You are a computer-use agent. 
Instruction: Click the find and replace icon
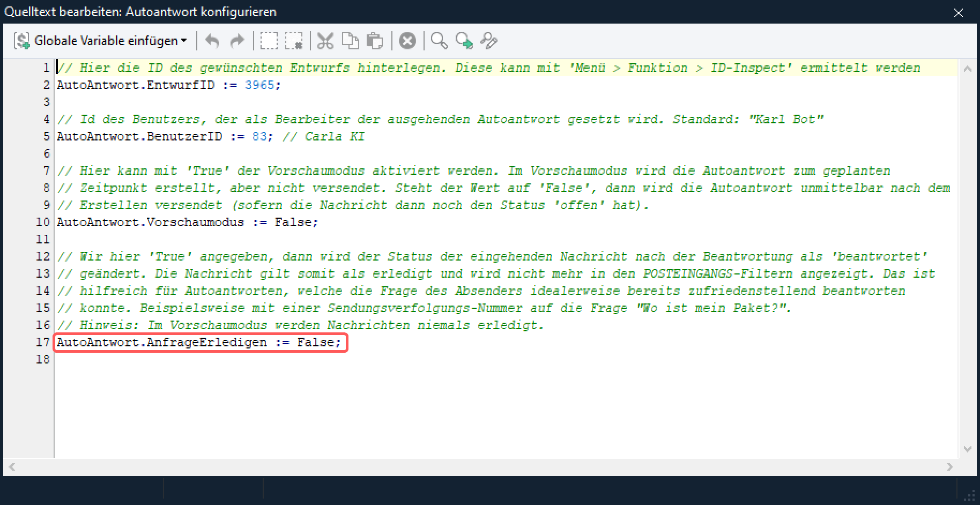click(489, 41)
